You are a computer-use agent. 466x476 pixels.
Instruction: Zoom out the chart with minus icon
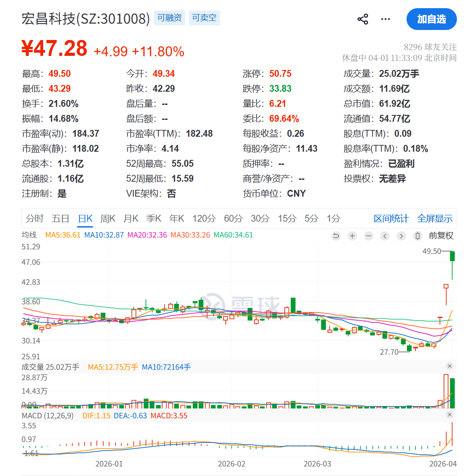pos(368,236)
